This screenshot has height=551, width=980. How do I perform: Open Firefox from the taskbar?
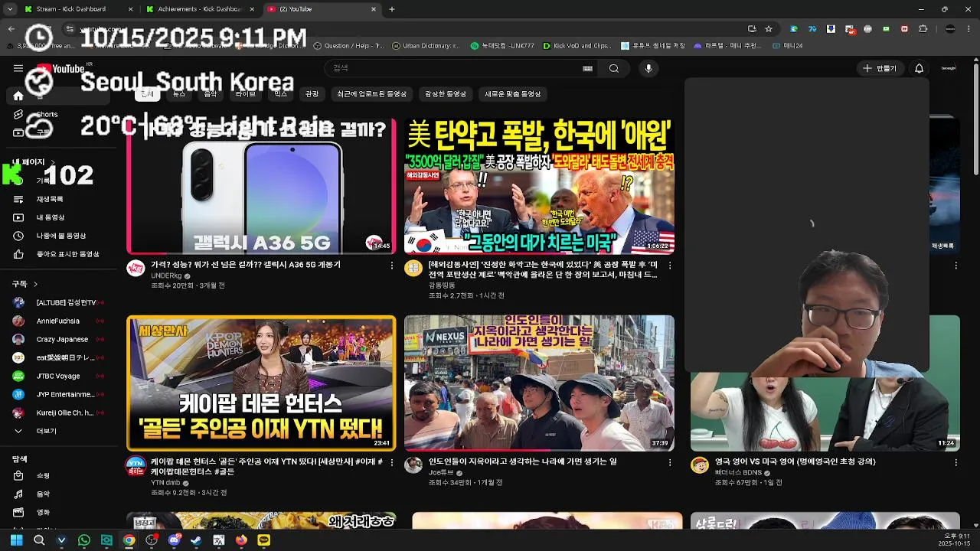(x=241, y=540)
